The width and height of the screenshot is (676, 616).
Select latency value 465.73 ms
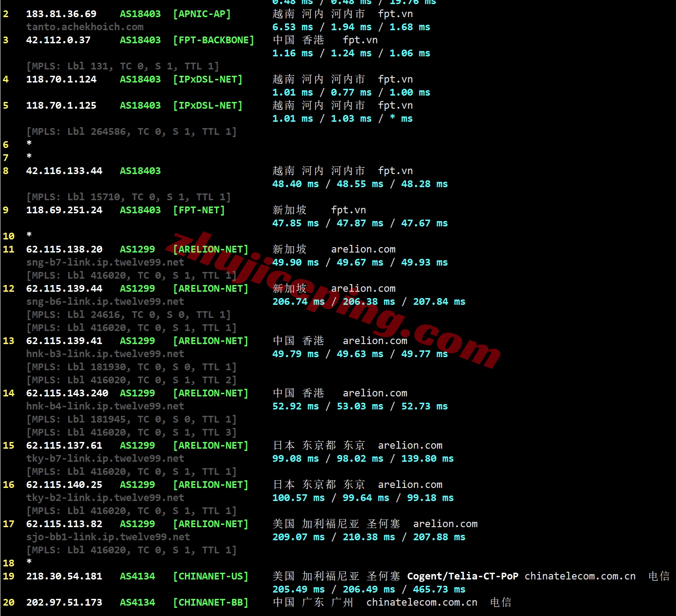pos(439,589)
